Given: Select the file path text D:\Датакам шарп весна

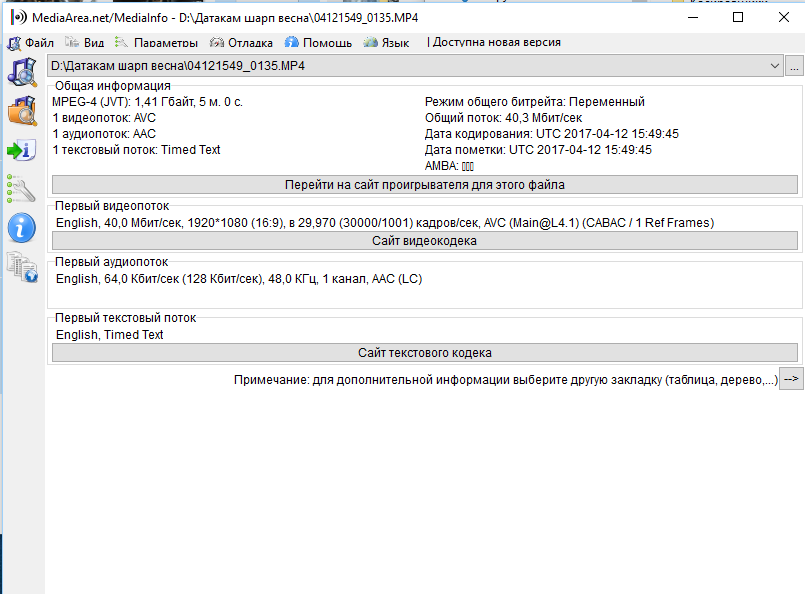Looking at the screenshot, I should point(178,66).
